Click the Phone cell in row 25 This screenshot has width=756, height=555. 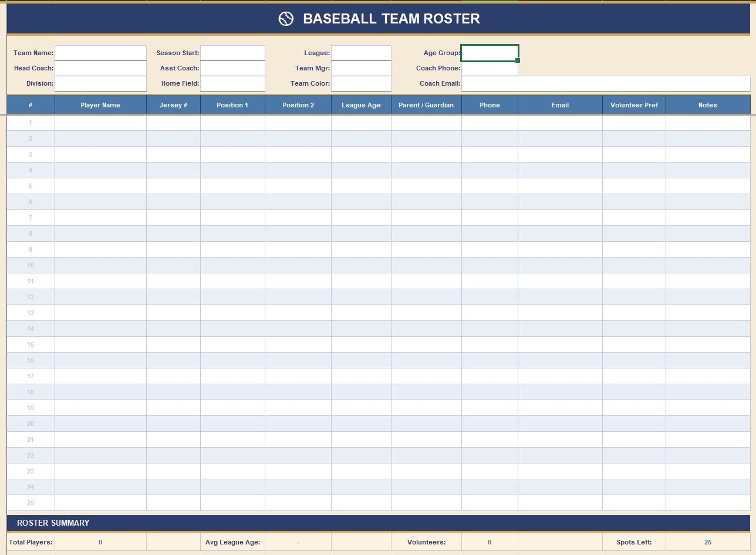coord(490,503)
